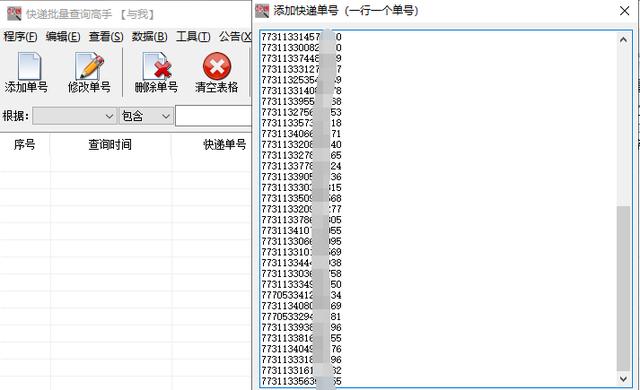640x390 pixels.
Task: Click the red 清空表格 icon
Action: (217, 66)
